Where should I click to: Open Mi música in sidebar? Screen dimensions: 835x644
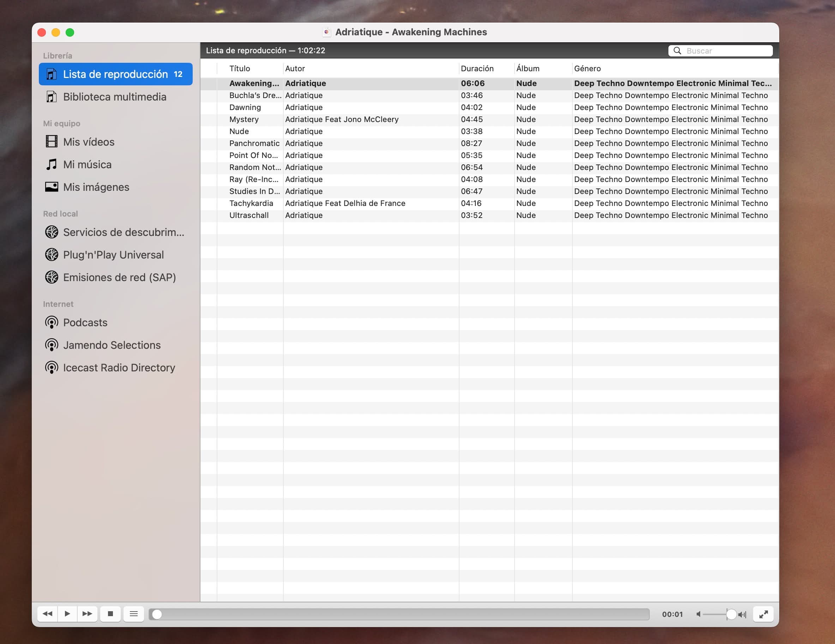point(115,164)
